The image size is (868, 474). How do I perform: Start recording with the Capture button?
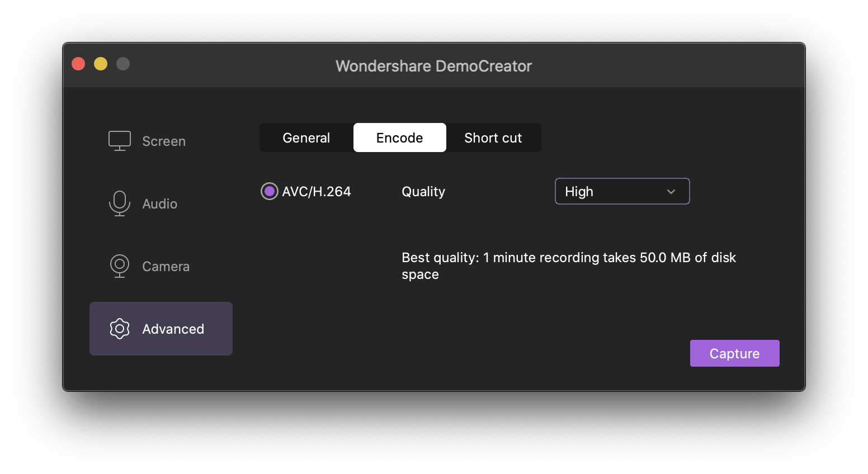click(x=735, y=353)
